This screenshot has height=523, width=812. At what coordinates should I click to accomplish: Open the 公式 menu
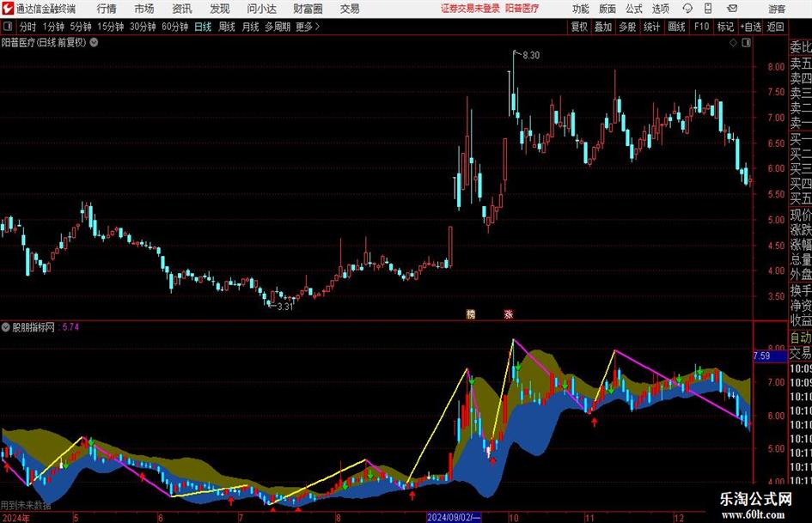[634, 9]
